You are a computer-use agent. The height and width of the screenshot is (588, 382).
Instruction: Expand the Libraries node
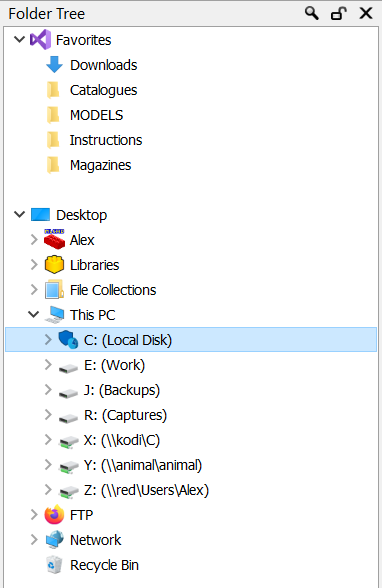tap(34, 264)
